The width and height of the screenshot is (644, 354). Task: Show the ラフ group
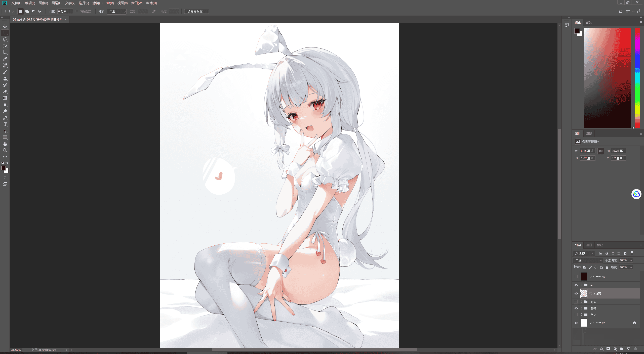click(576, 315)
